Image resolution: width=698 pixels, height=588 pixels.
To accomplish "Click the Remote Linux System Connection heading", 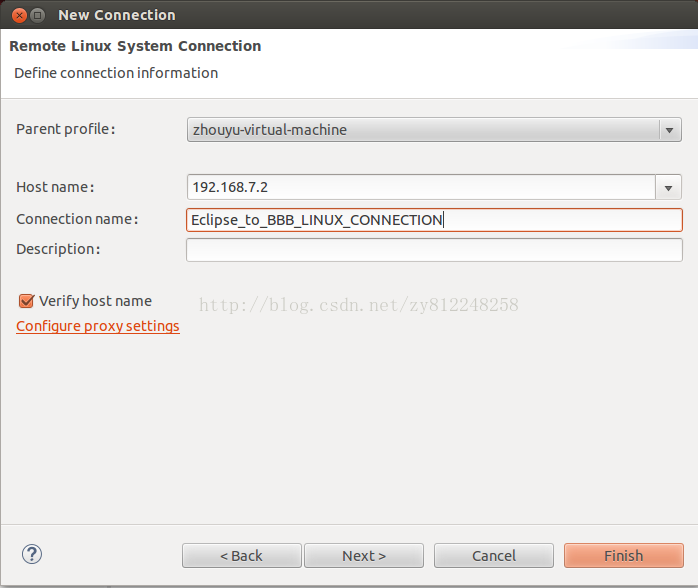I will click(x=135, y=46).
